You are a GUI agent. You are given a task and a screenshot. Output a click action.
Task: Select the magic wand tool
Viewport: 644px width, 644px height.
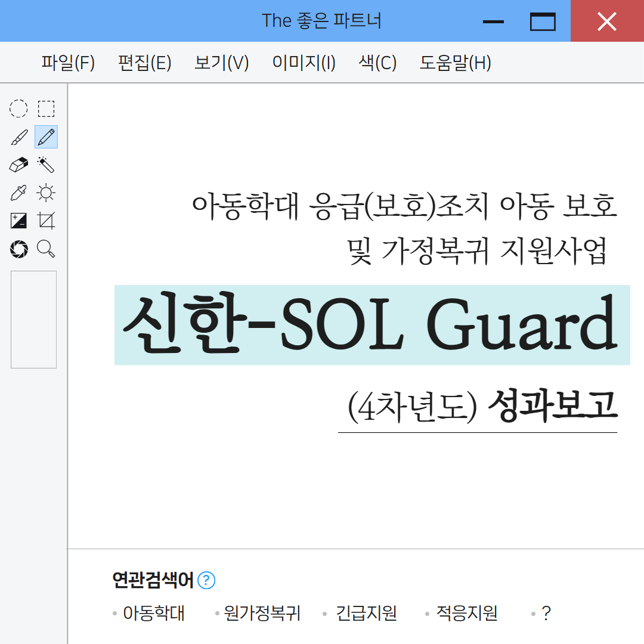pos(45,165)
